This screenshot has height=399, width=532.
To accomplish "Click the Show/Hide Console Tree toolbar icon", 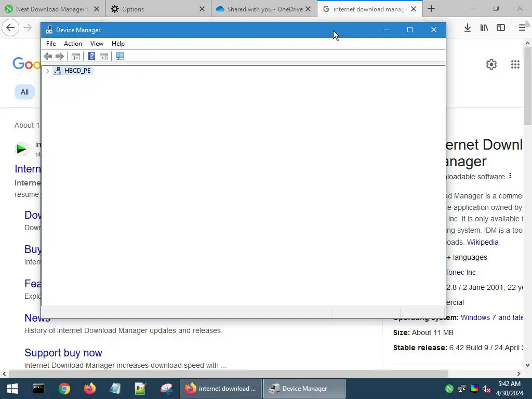I will [76, 56].
